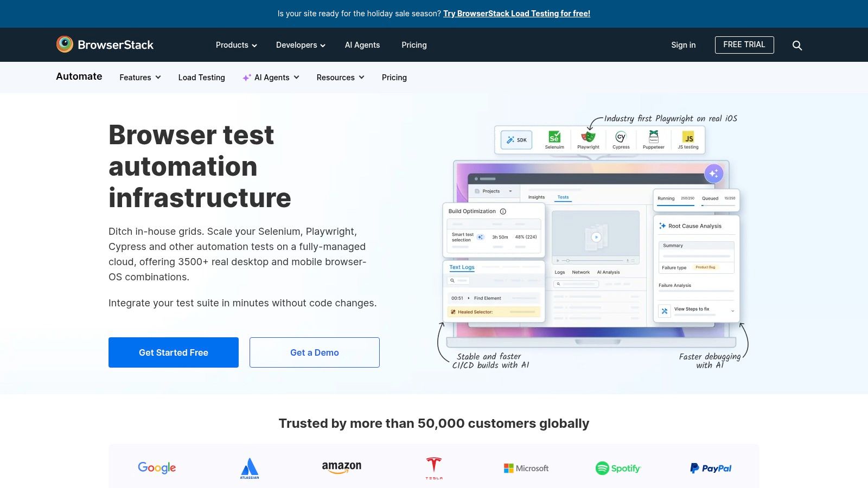Click the Text Logs tab in illustration

point(462,267)
